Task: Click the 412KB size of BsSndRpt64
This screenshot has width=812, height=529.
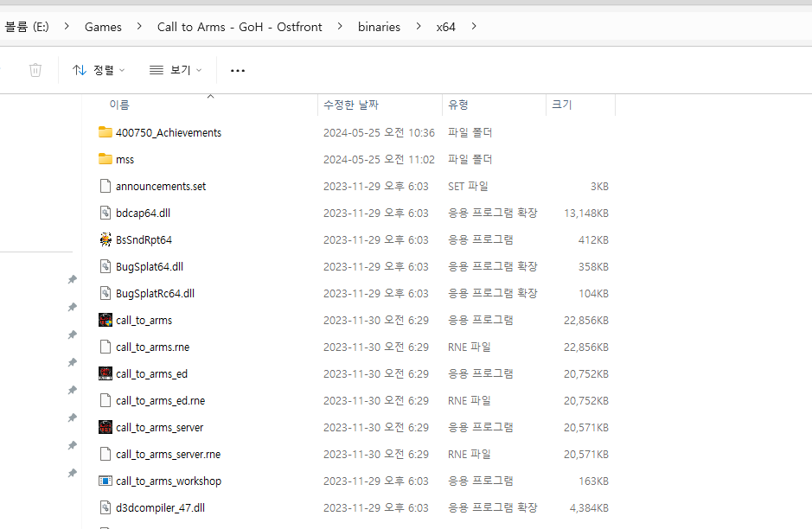Action: 593,240
